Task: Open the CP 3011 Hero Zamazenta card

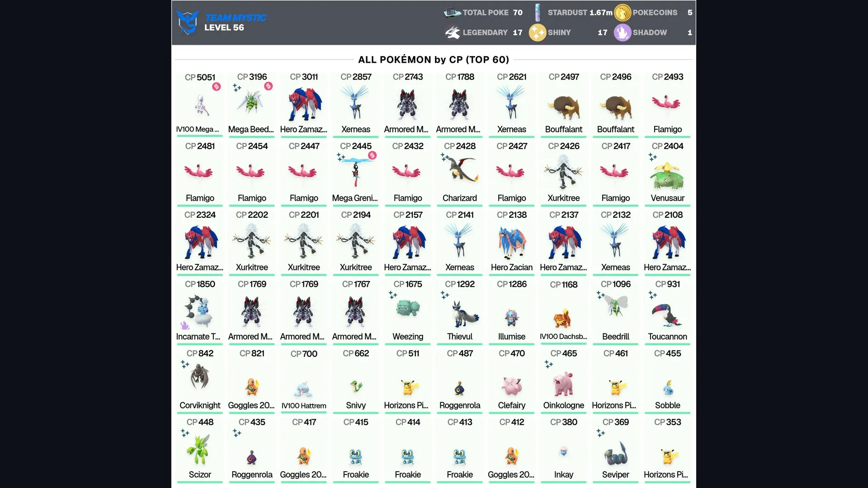Action: click(304, 105)
